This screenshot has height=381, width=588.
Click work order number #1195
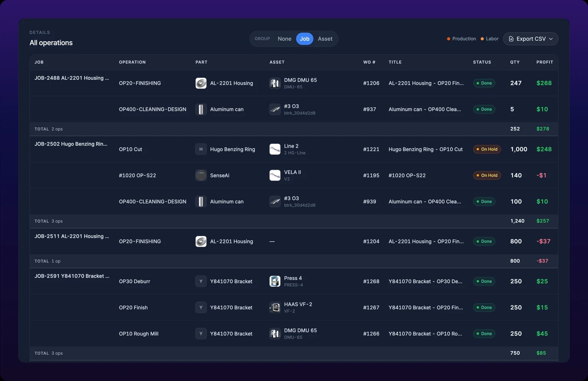pyautogui.click(x=371, y=175)
